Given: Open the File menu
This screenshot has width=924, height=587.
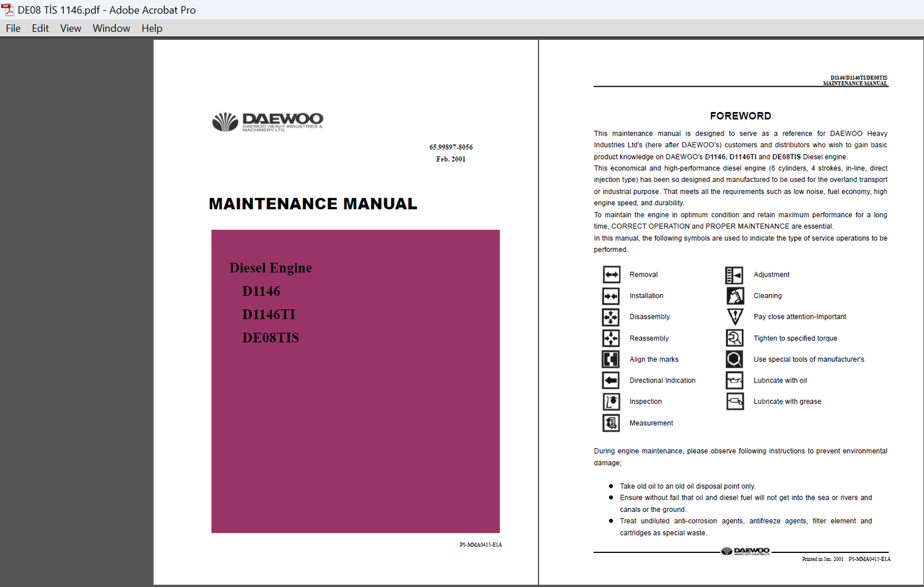Looking at the screenshot, I should tap(13, 28).
